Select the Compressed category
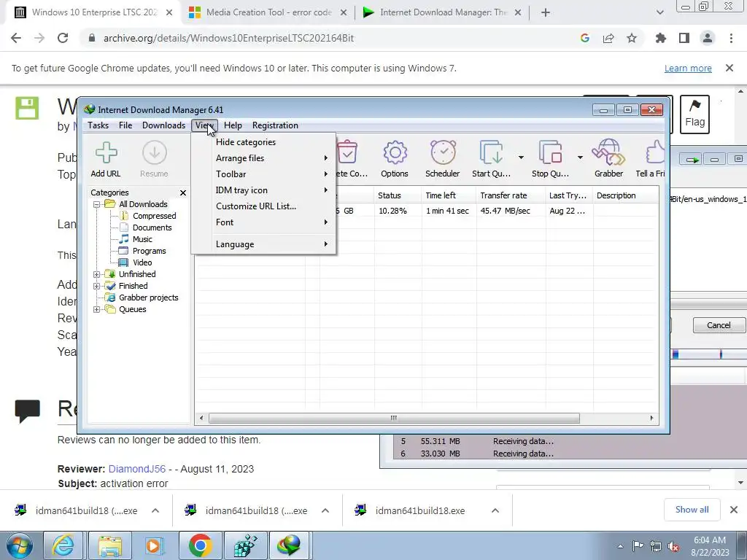Image resolution: width=747 pixels, height=560 pixels. click(x=154, y=216)
